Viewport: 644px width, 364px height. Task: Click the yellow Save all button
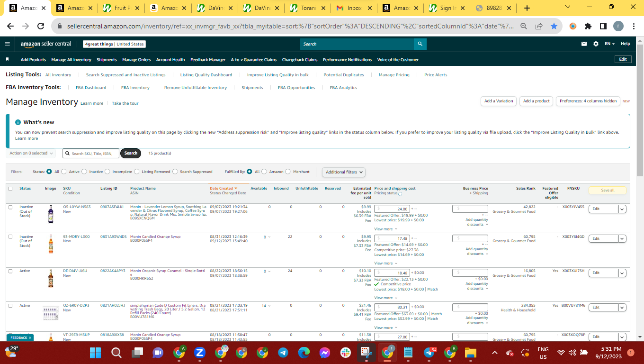(608, 190)
